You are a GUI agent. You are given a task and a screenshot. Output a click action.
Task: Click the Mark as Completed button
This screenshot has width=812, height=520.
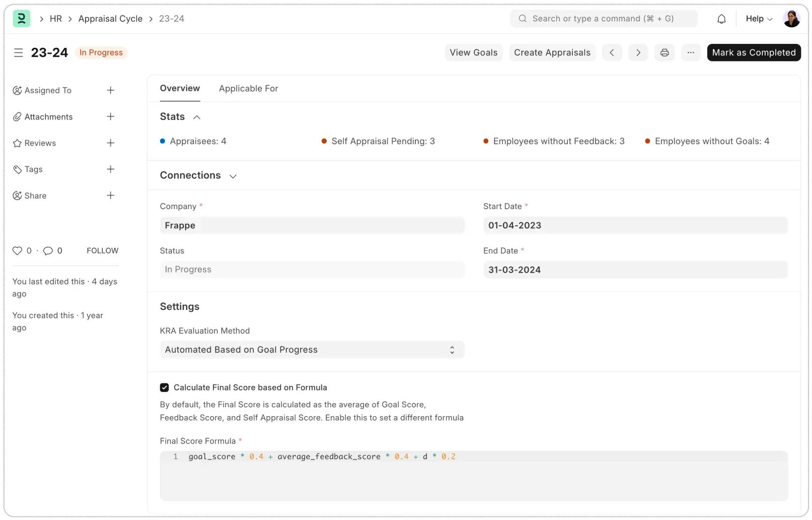754,52
